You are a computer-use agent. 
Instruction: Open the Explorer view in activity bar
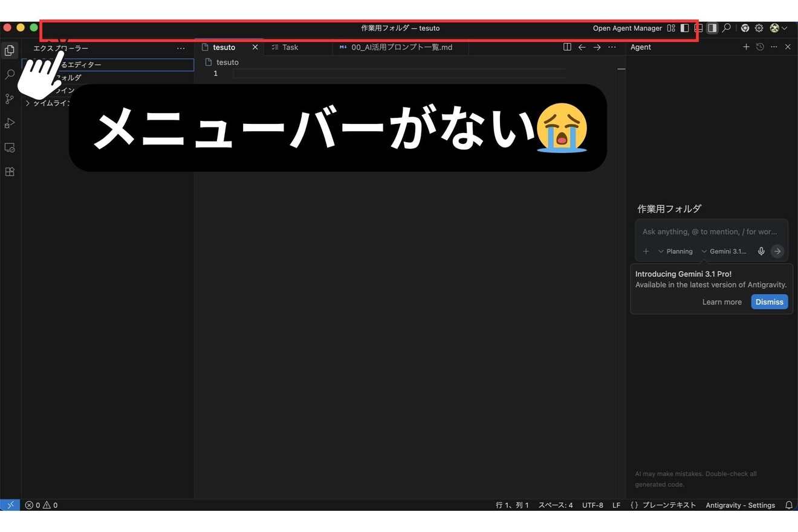coord(10,50)
